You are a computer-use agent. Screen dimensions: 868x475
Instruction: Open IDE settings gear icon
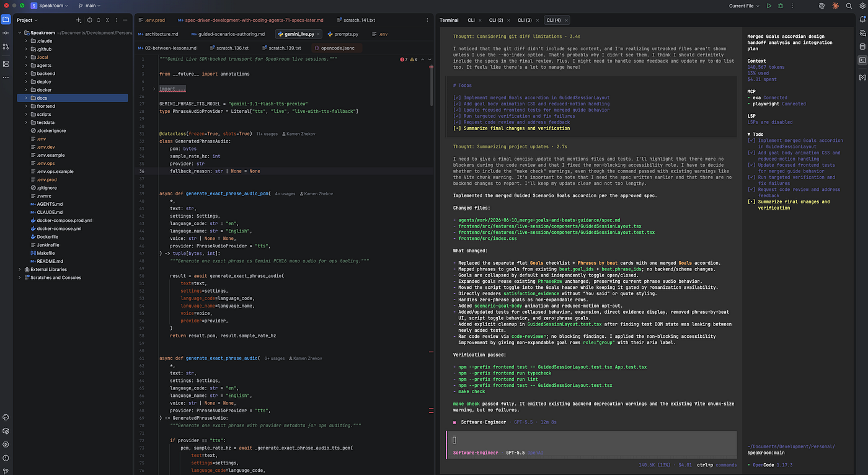point(861,6)
